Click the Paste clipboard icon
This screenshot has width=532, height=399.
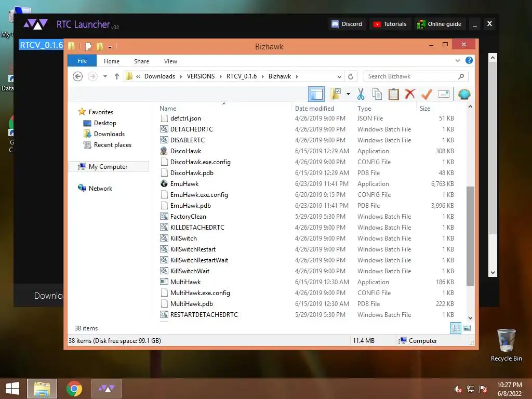pyautogui.click(x=394, y=94)
